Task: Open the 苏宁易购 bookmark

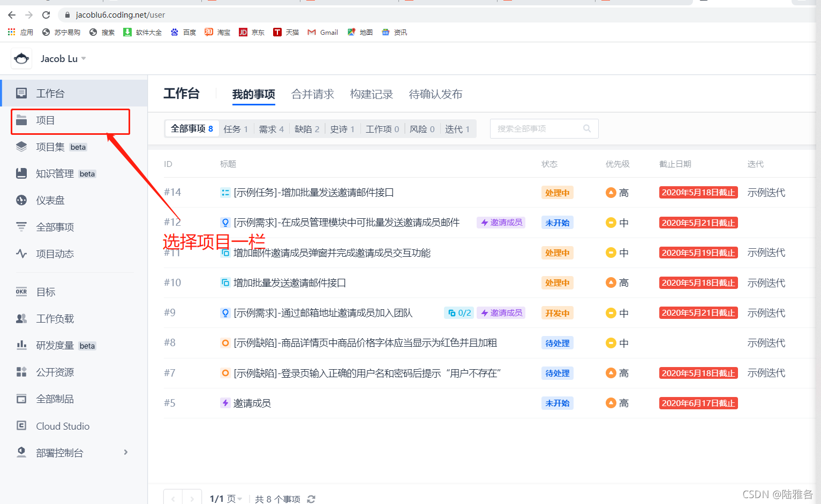Action: 61,32
